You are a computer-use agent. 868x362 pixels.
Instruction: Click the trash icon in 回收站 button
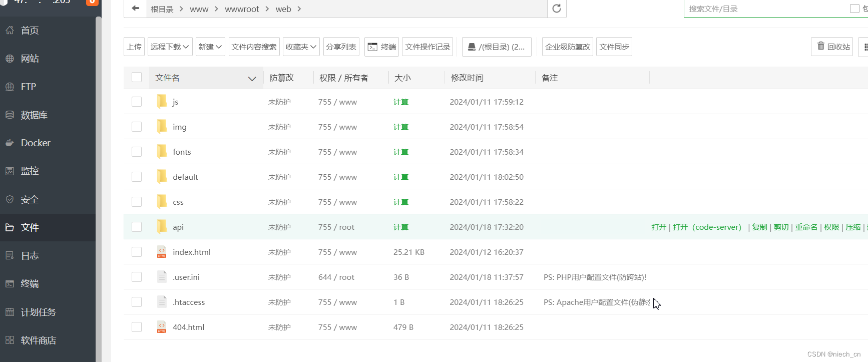click(821, 46)
